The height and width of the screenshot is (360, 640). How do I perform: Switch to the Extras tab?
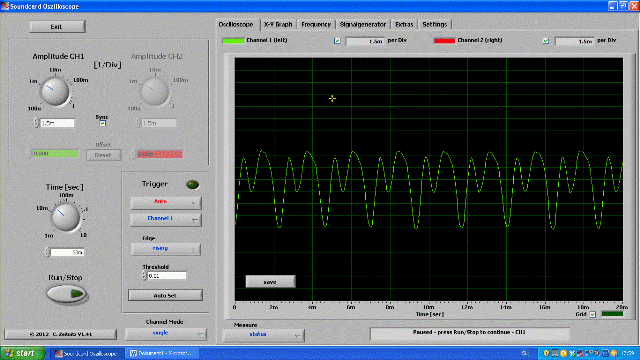click(404, 24)
